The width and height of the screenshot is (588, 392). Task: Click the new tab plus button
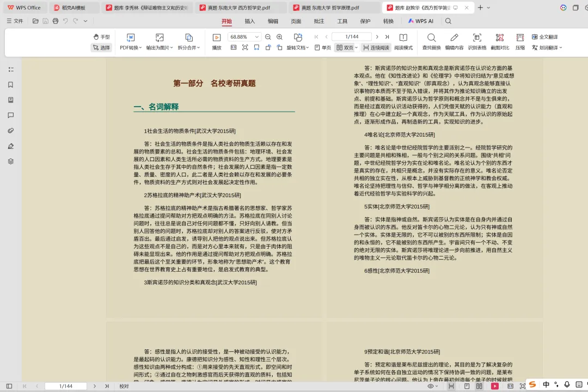click(x=480, y=8)
